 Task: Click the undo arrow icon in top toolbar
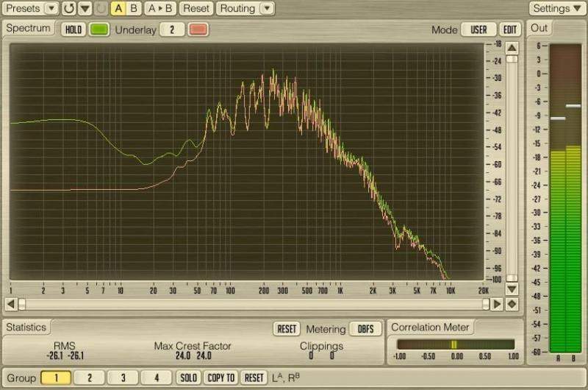(69, 9)
